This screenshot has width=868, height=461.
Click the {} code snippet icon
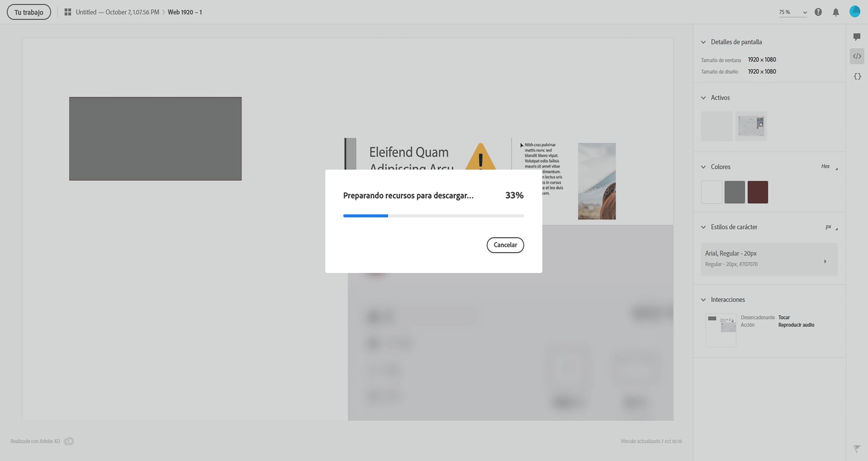857,76
